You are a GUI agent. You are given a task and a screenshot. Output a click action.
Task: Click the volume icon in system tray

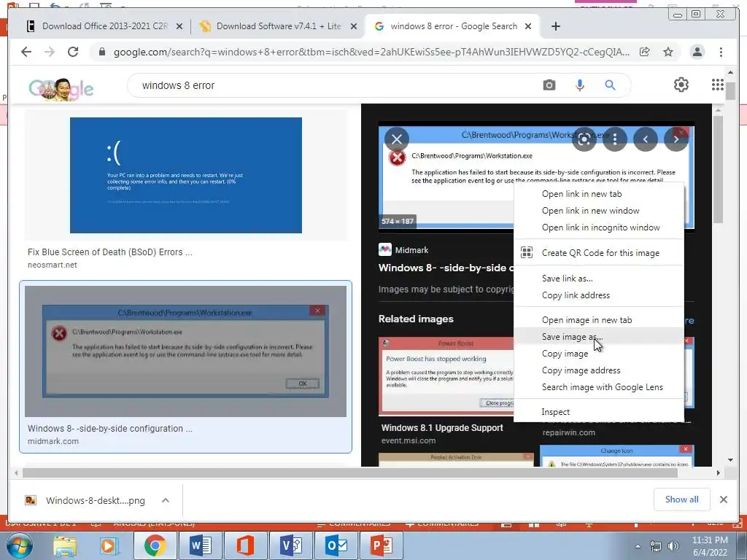673,546
